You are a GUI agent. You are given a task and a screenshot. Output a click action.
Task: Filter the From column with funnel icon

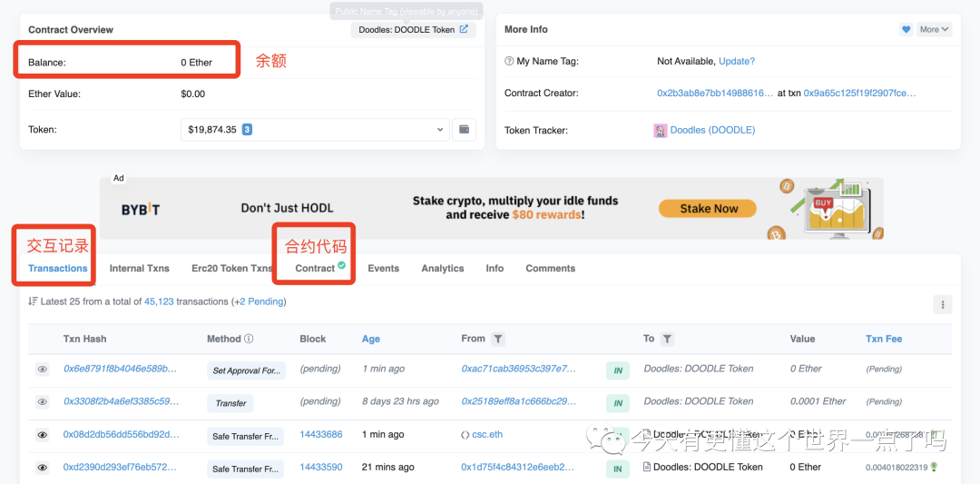(x=497, y=339)
